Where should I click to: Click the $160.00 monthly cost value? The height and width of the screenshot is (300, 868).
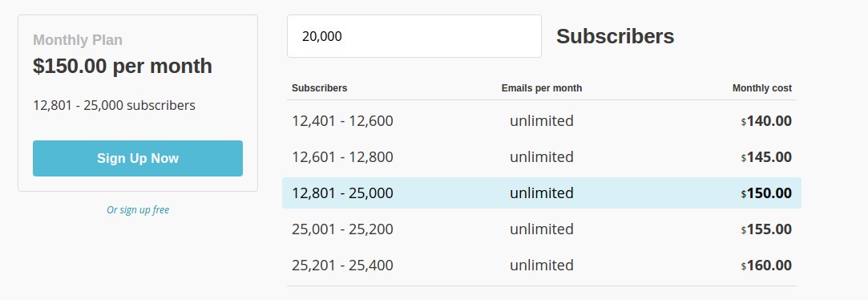point(766,265)
